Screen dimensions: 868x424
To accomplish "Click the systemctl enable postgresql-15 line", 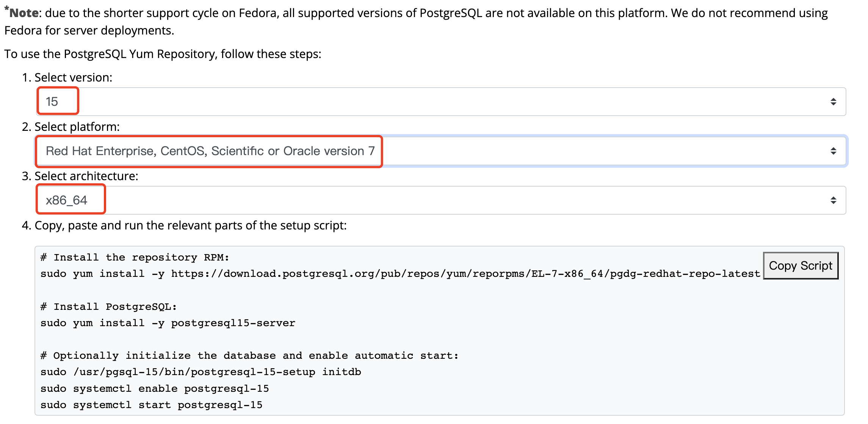I will point(154,389).
